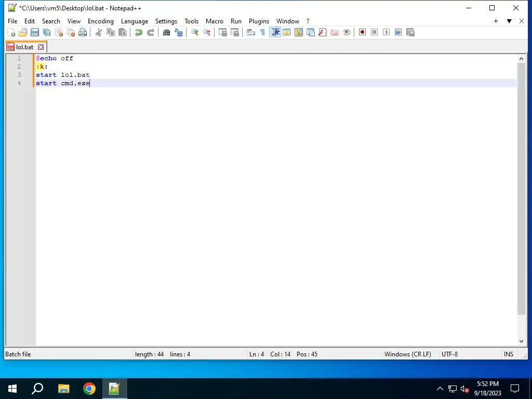532x399 pixels.
Task: Open the Edit menu
Action: [x=30, y=21]
